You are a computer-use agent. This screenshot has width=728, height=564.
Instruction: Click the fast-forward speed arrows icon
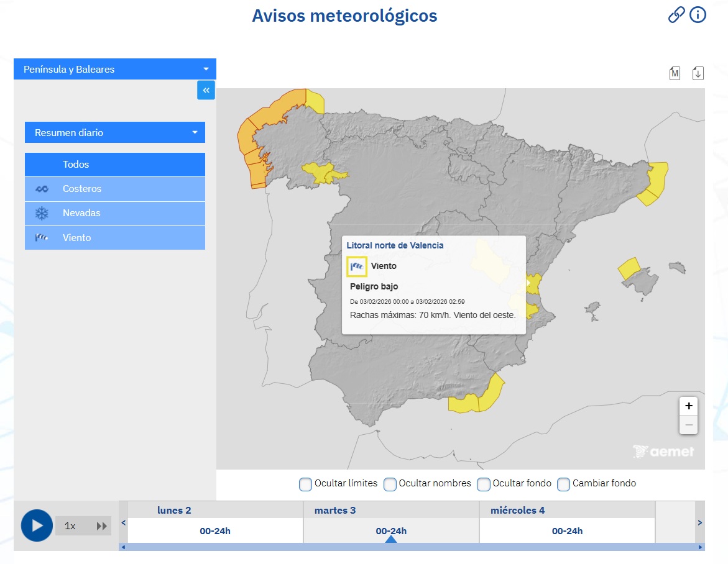click(101, 526)
